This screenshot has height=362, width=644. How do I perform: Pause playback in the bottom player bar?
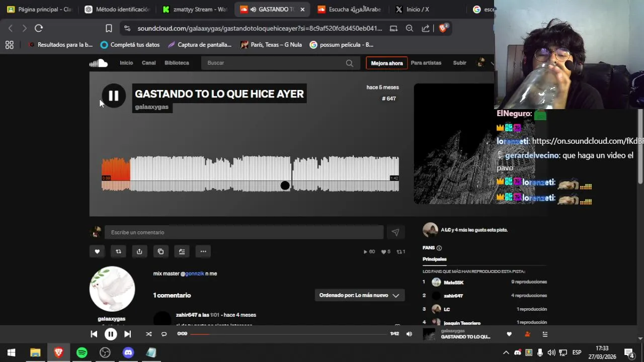click(x=111, y=334)
